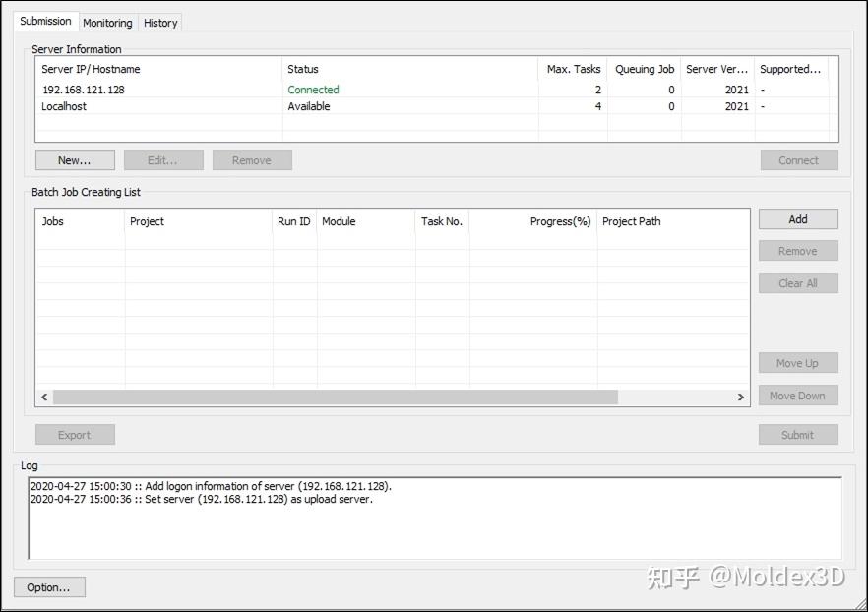Click the Project Path column header

click(632, 221)
